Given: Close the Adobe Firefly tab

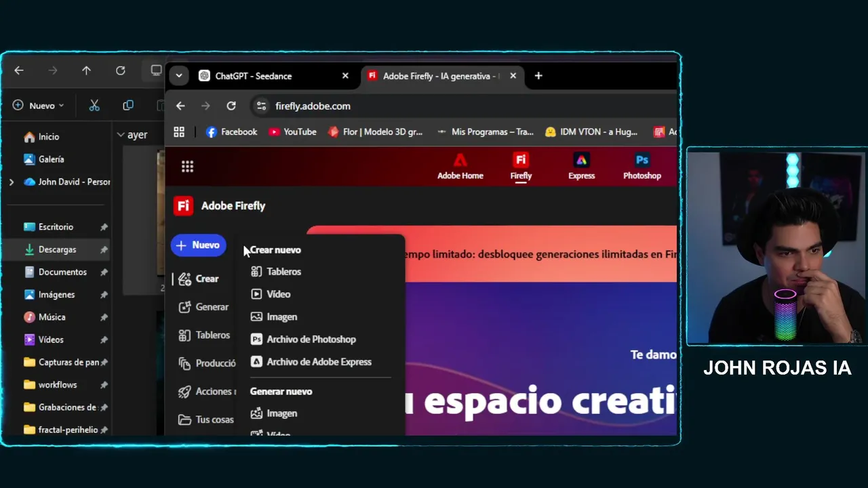Looking at the screenshot, I should click(513, 76).
